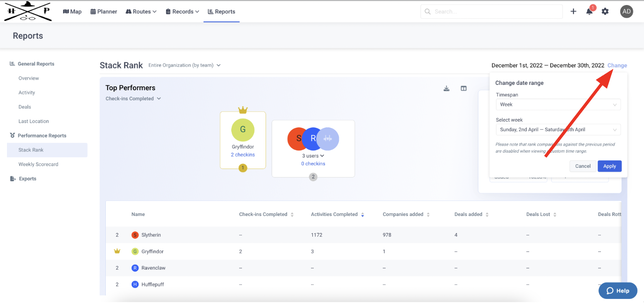Click the crown icon in Gryffindor row

[117, 251]
